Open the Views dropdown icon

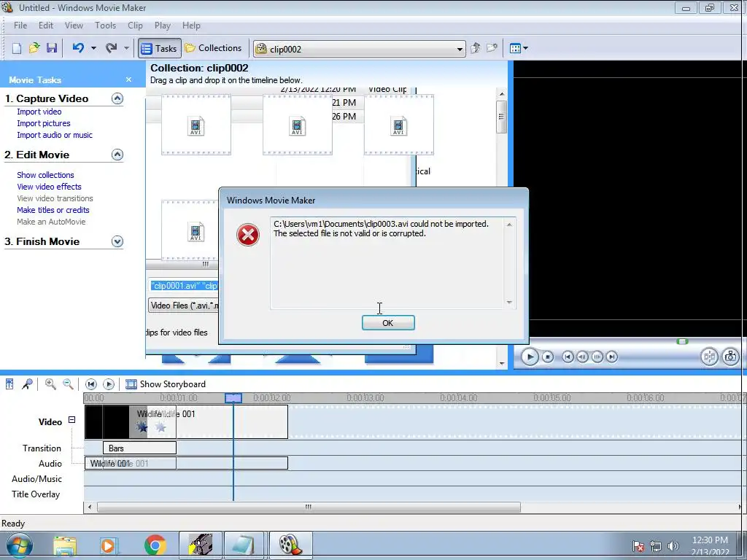(519, 48)
